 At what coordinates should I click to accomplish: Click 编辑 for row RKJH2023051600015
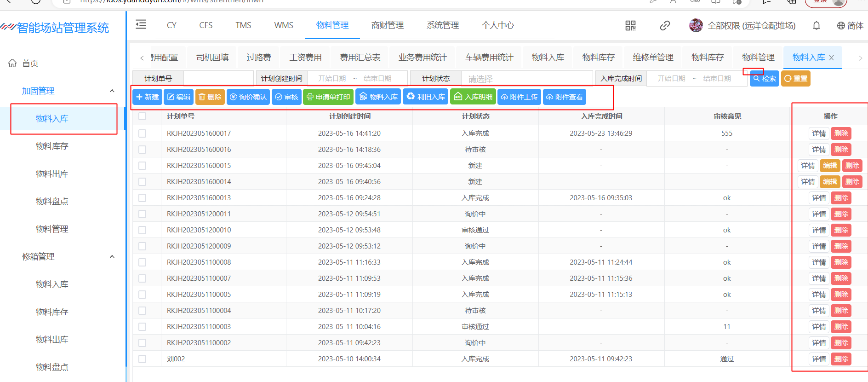click(x=830, y=166)
